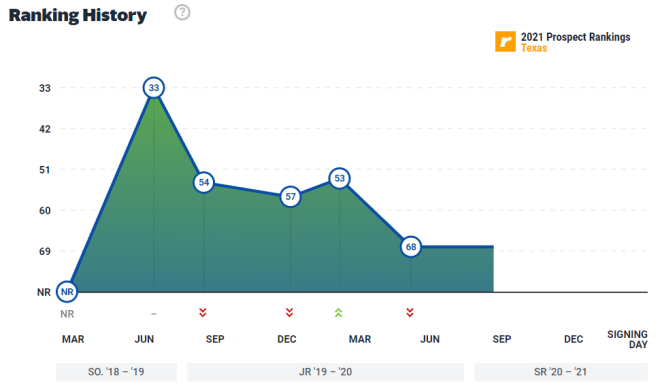Viewport: 660px width, 391px height.
Task: Open the Texas rankings link
Action: click(x=534, y=48)
